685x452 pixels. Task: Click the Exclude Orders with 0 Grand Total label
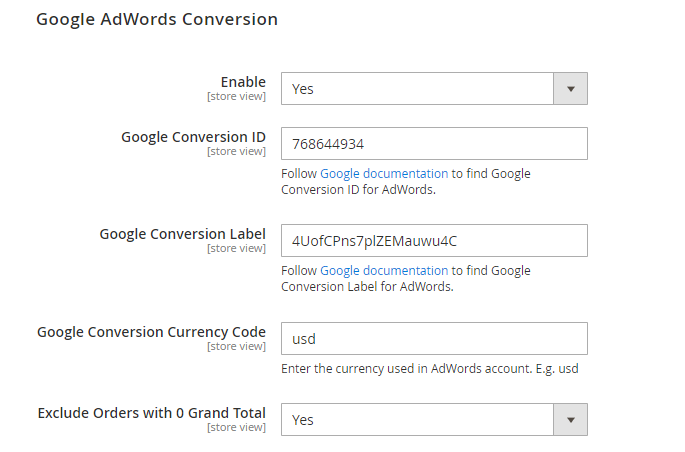(x=152, y=413)
